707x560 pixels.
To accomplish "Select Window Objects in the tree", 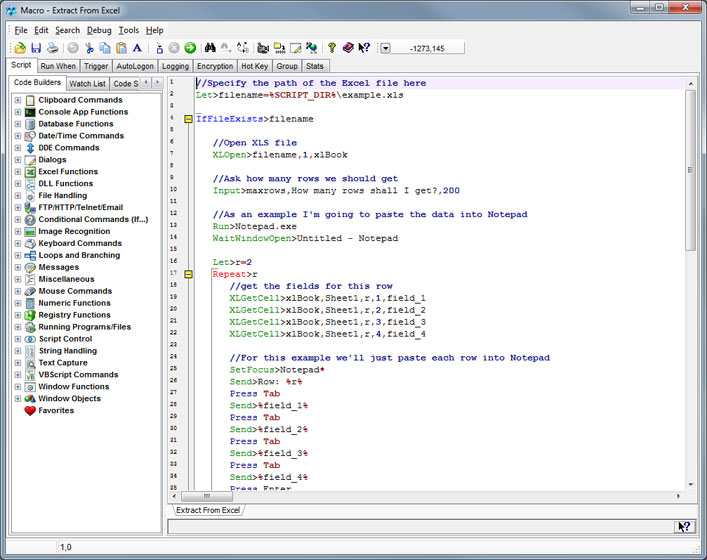I will 69,399.
